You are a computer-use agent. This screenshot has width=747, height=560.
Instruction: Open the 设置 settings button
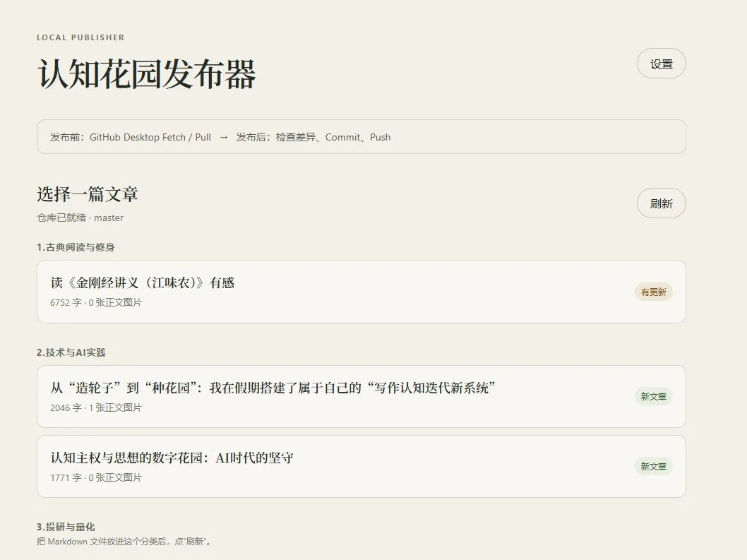coord(662,64)
